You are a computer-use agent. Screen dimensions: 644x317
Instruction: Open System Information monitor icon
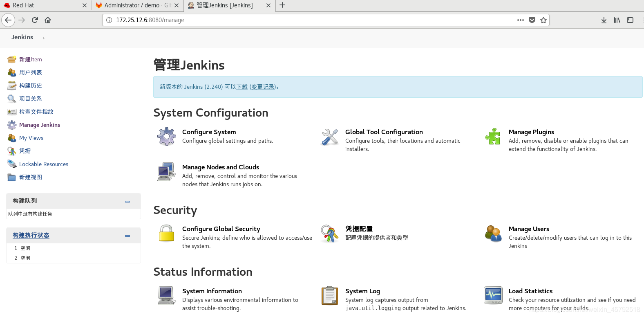(167, 295)
